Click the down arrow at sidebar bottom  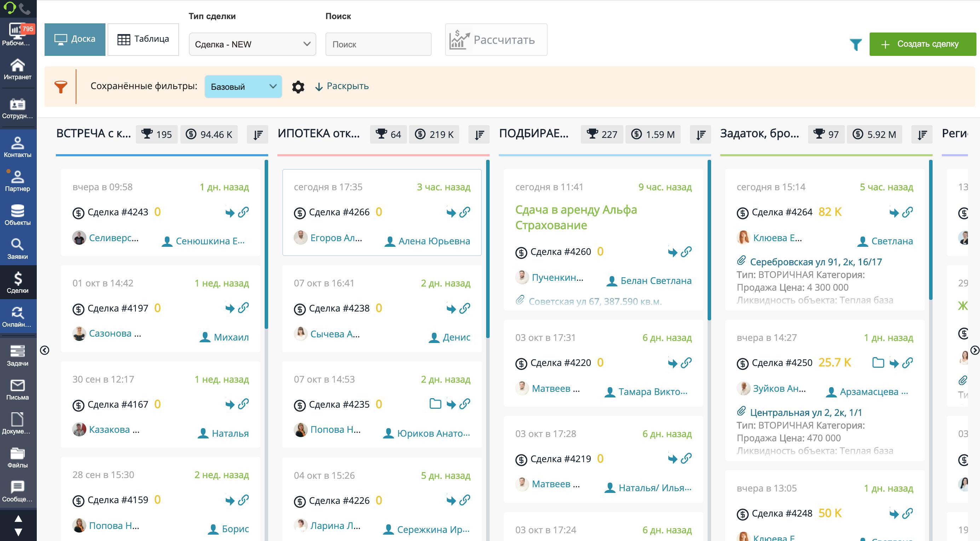click(x=18, y=532)
